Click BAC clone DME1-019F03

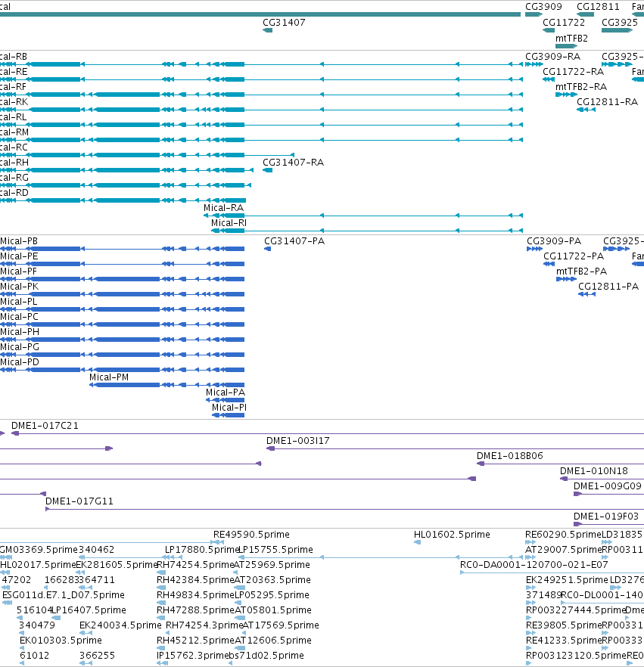[606, 516]
